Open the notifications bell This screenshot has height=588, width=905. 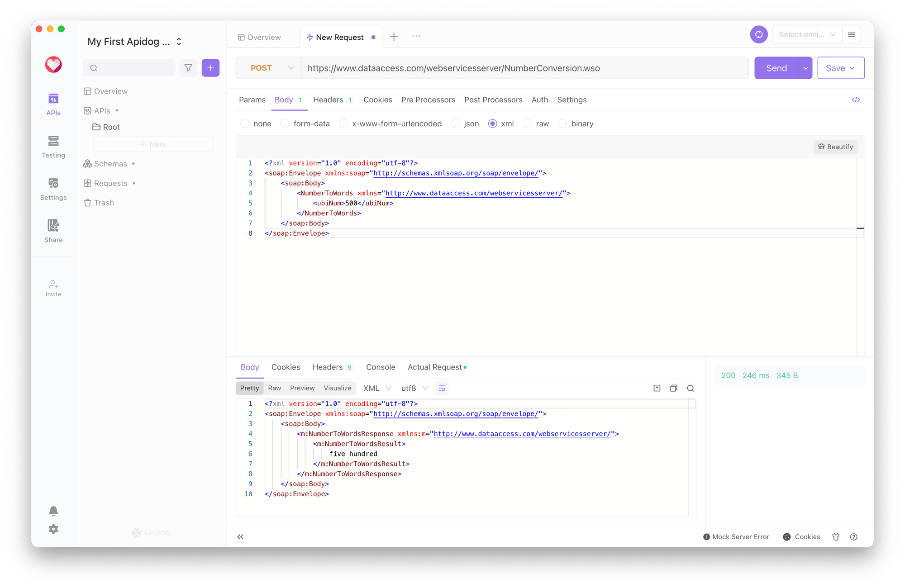pos(53,511)
